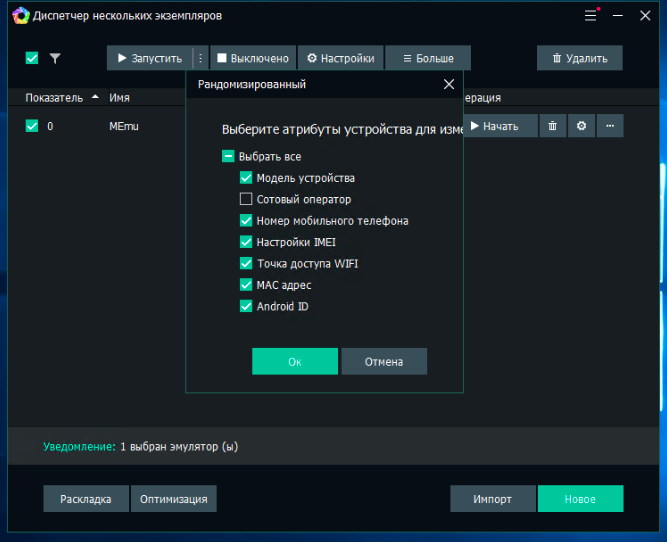The width and height of the screenshot is (667, 542).
Task: Enable Сотовый оператор checkbox
Action: coord(246,199)
